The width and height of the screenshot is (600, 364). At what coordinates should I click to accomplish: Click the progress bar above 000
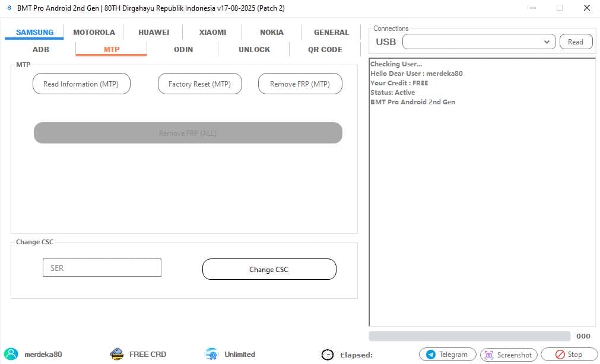click(469, 336)
